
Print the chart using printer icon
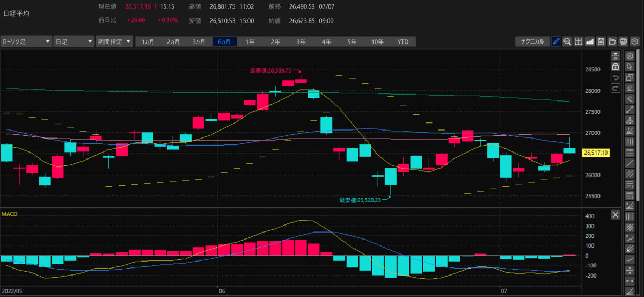pyautogui.click(x=624, y=41)
